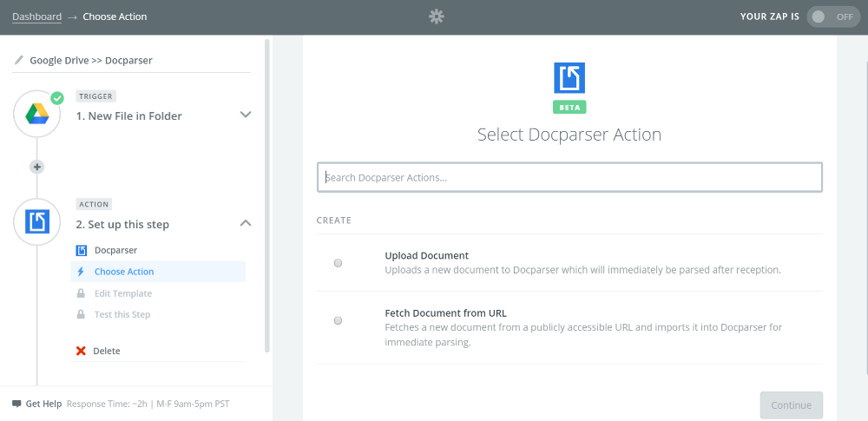The height and width of the screenshot is (421, 868).
Task: Click the pencil icon to rename zap
Action: [x=19, y=60]
